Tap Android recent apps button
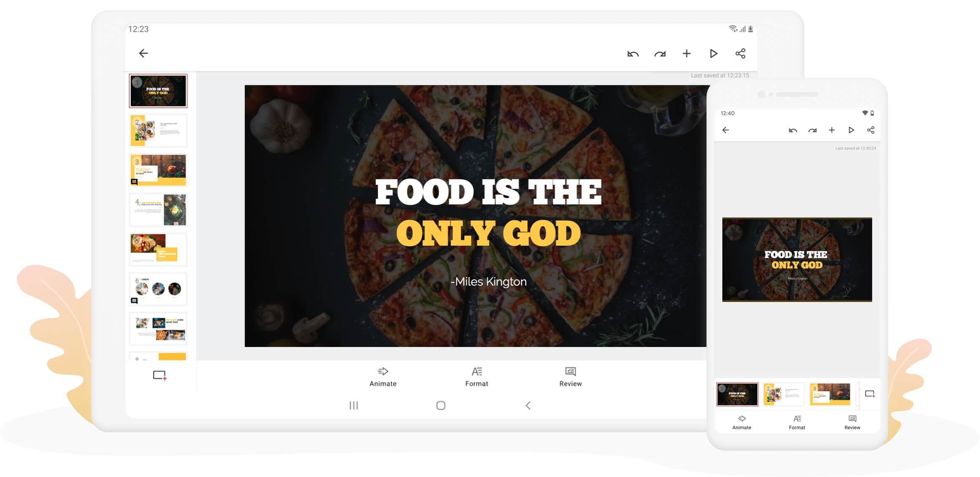Image resolution: width=980 pixels, height=477 pixels. pyautogui.click(x=354, y=405)
